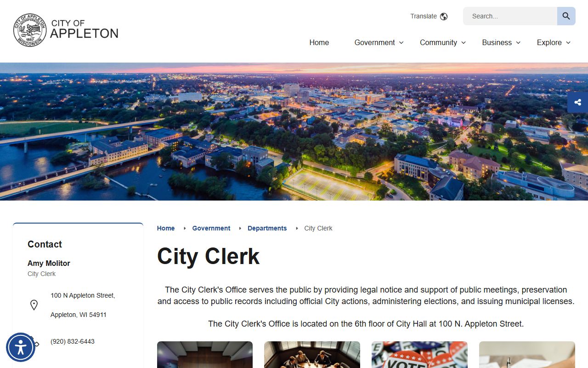Open the dark wood room thumbnail card
Image resolution: width=588 pixels, height=368 pixels.
(205, 355)
